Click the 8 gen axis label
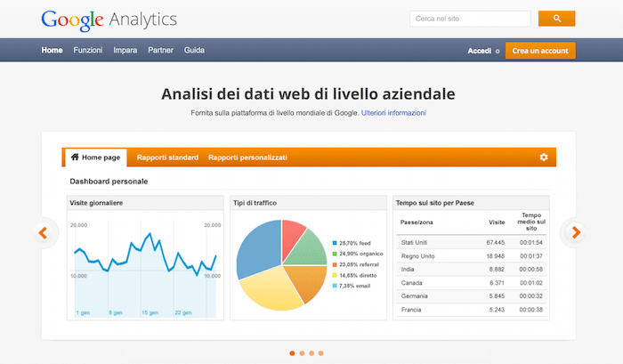 click(x=116, y=312)
